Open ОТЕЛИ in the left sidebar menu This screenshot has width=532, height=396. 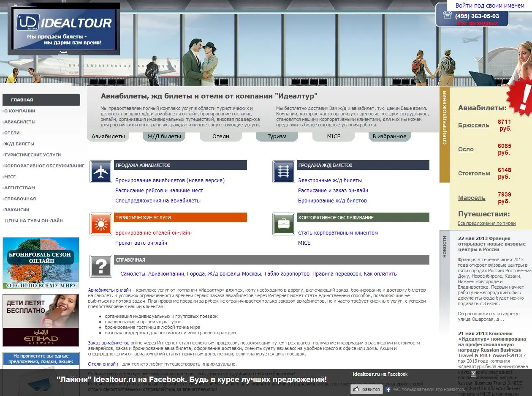(x=12, y=133)
